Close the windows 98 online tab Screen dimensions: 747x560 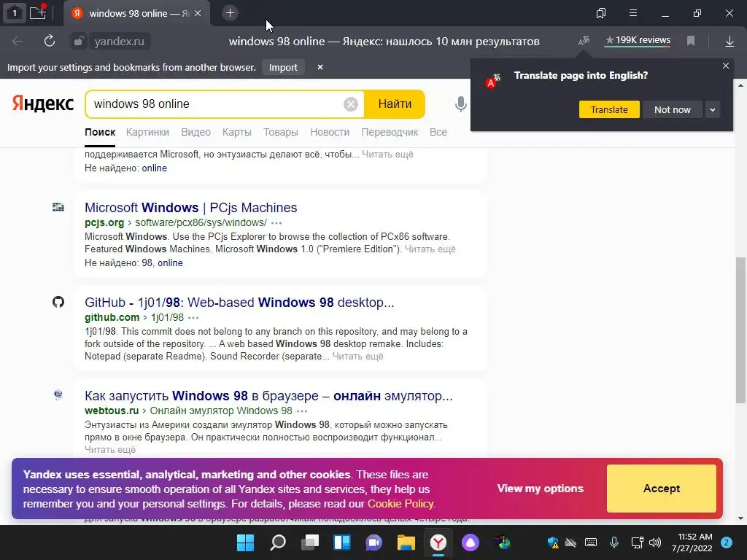tap(198, 13)
